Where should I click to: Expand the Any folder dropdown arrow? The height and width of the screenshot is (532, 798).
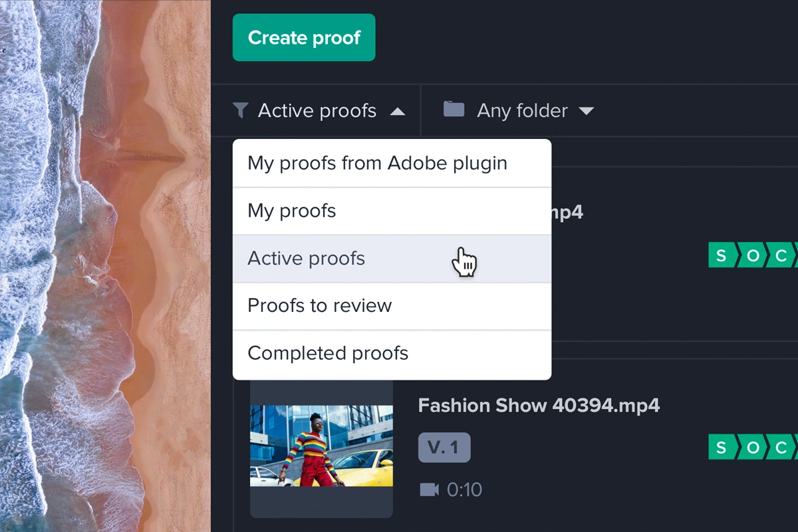[x=586, y=112]
